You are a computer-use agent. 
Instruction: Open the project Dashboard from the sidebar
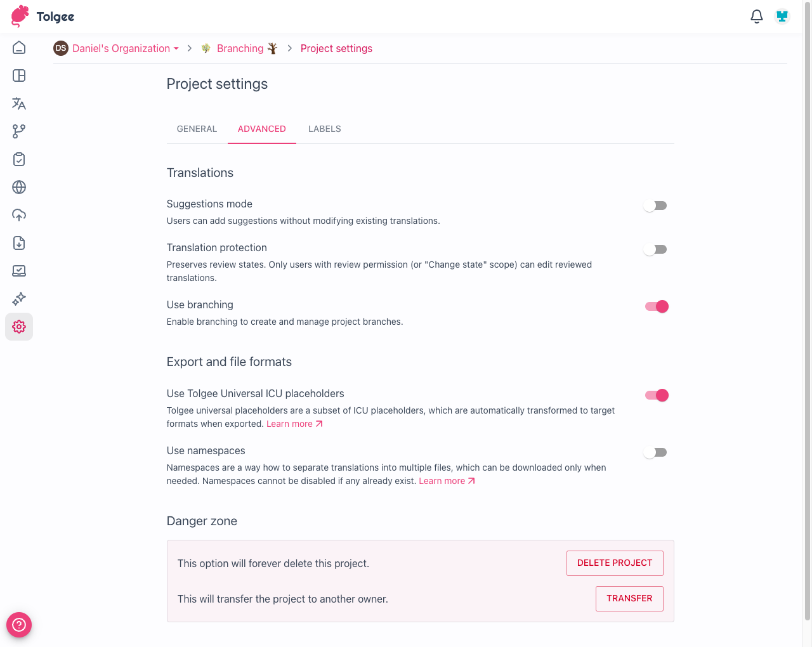pos(19,75)
